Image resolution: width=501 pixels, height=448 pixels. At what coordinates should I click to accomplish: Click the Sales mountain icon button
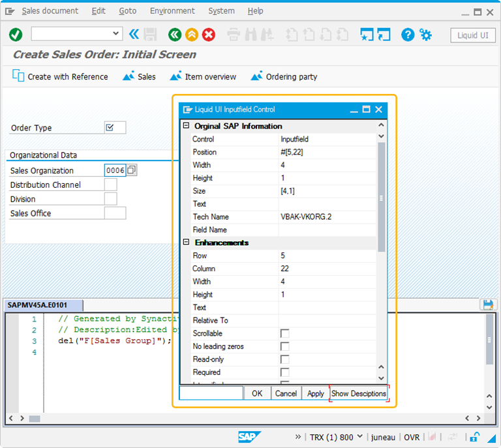(139, 76)
